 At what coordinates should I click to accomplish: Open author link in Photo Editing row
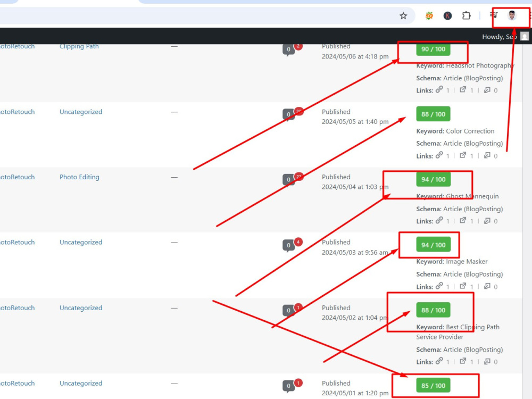click(18, 177)
